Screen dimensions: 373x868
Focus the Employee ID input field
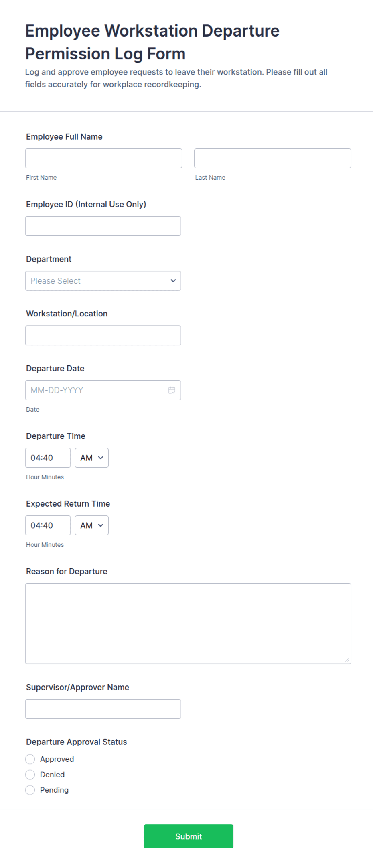(103, 226)
